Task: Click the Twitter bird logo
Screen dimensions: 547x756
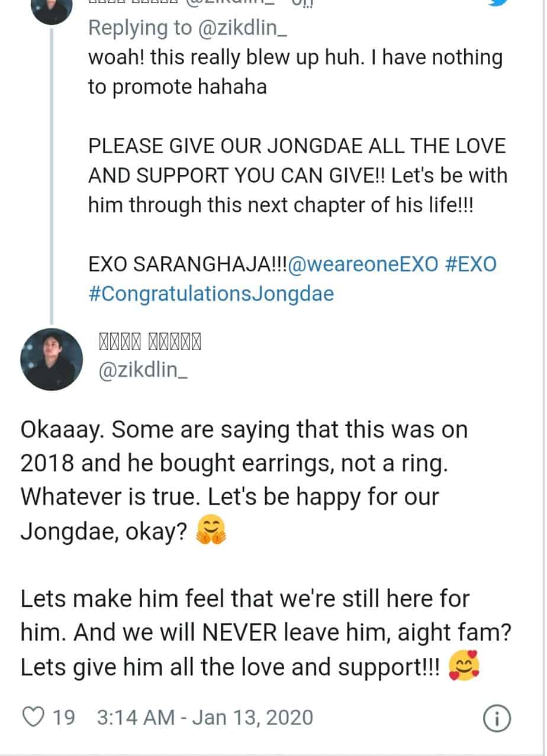Action: click(x=499, y=2)
